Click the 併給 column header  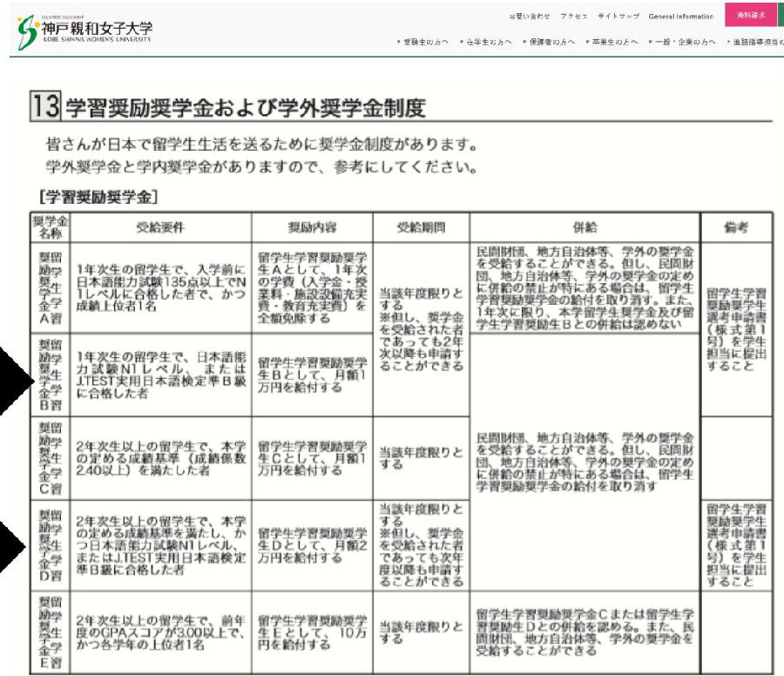(x=585, y=227)
